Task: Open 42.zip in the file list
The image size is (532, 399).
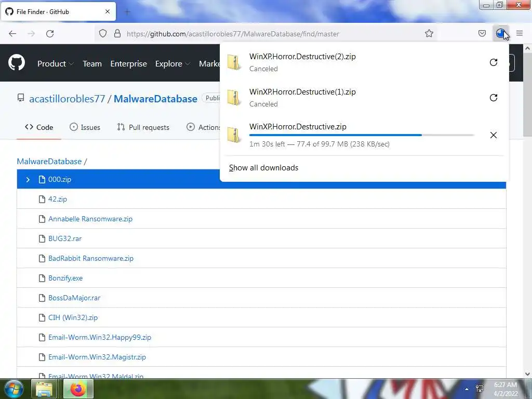Action: coord(58,199)
